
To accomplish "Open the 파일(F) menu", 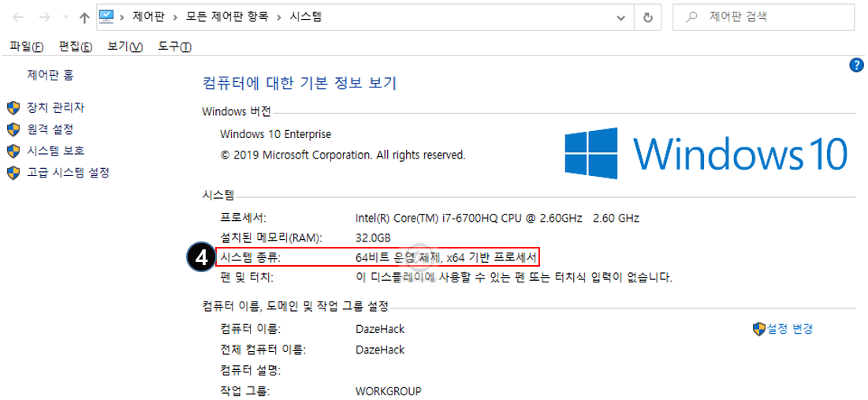I will pyautogui.click(x=27, y=47).
